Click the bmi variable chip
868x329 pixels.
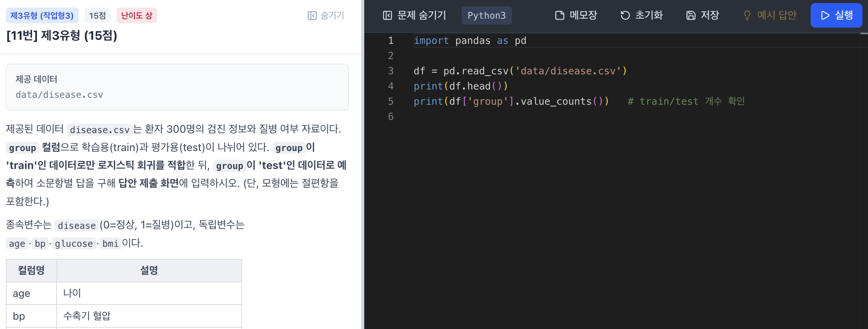110,243
